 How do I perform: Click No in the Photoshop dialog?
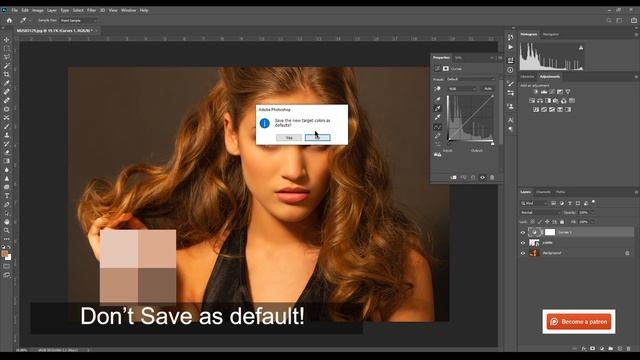coord(318,138)
